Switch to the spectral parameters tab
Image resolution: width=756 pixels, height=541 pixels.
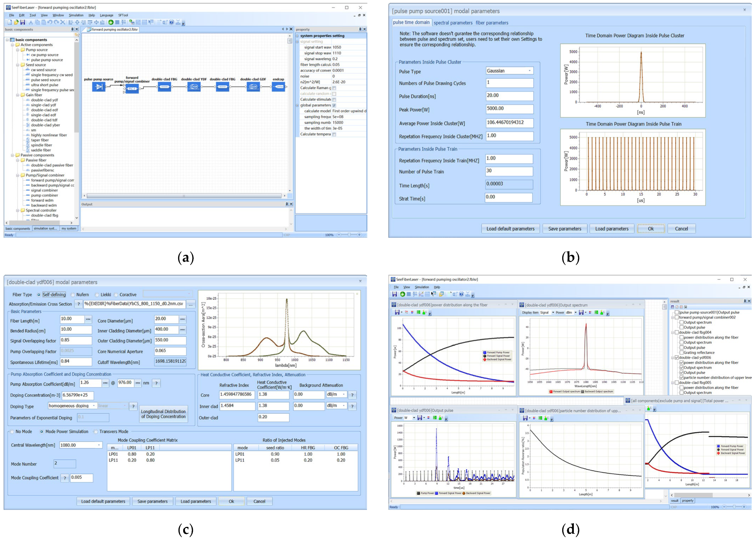[452, 23]
